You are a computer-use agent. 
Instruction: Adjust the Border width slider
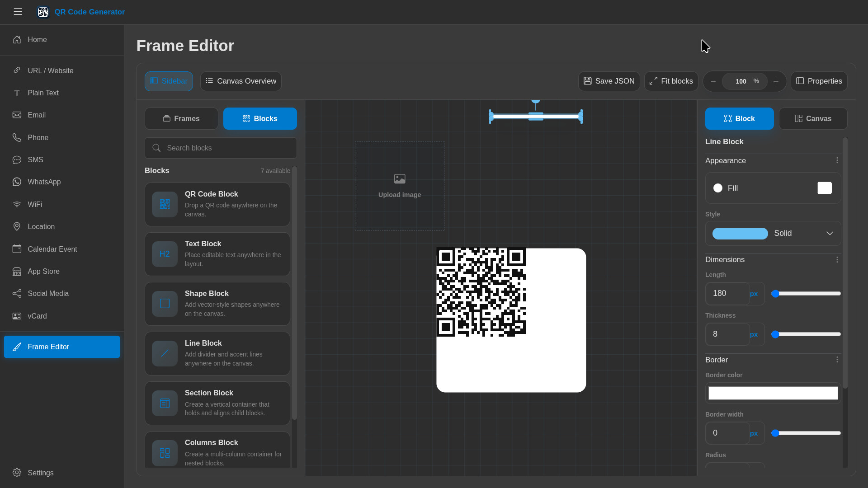click(x=807, y=433)
